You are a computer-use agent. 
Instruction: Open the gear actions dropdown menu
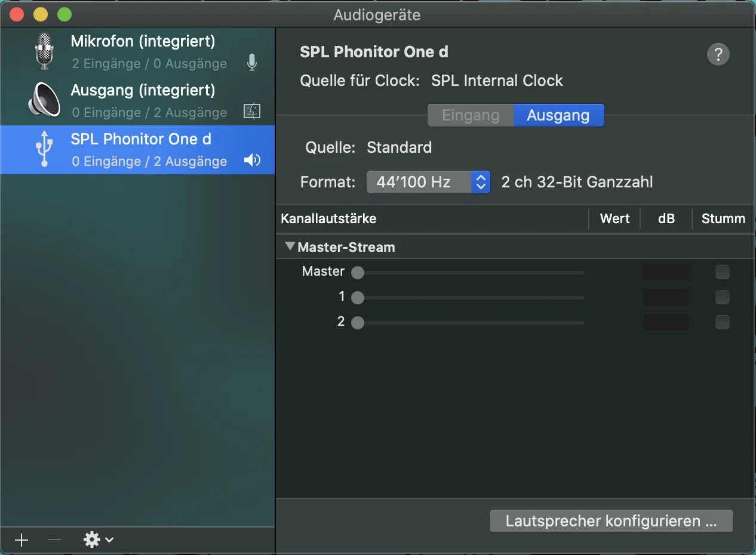99,540
